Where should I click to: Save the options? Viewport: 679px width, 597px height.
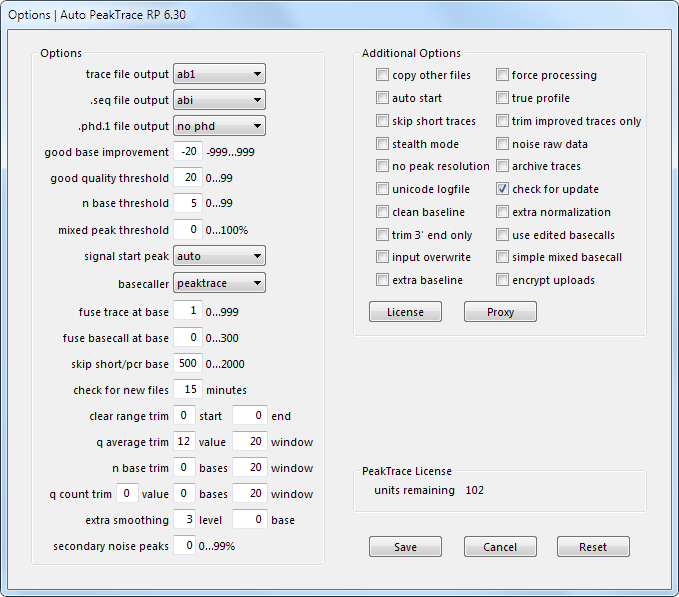[x=405, y=547]
